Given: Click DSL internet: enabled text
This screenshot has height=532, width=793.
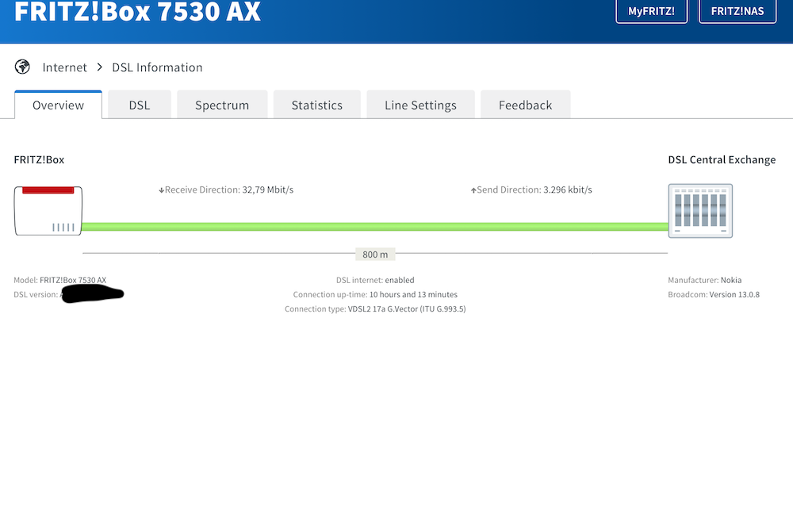Looking at the screenshot, I should coord(375,280).
